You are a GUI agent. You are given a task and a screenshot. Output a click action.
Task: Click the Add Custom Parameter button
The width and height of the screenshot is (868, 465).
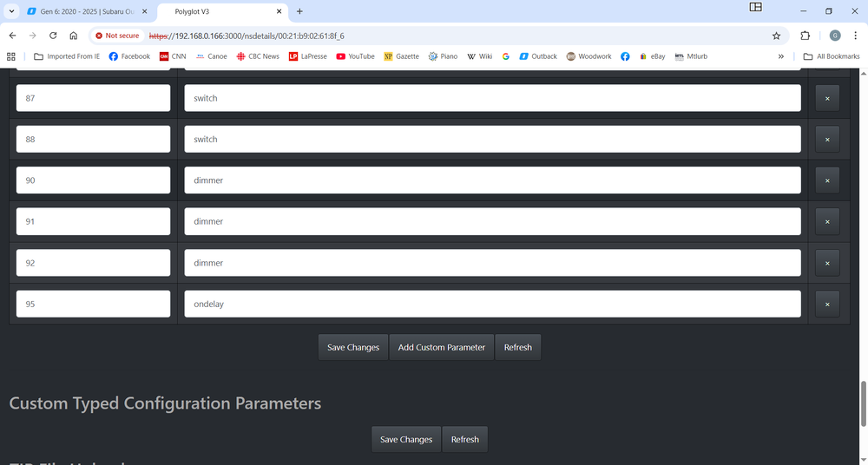pyautogui.click(x=441, y=347)
